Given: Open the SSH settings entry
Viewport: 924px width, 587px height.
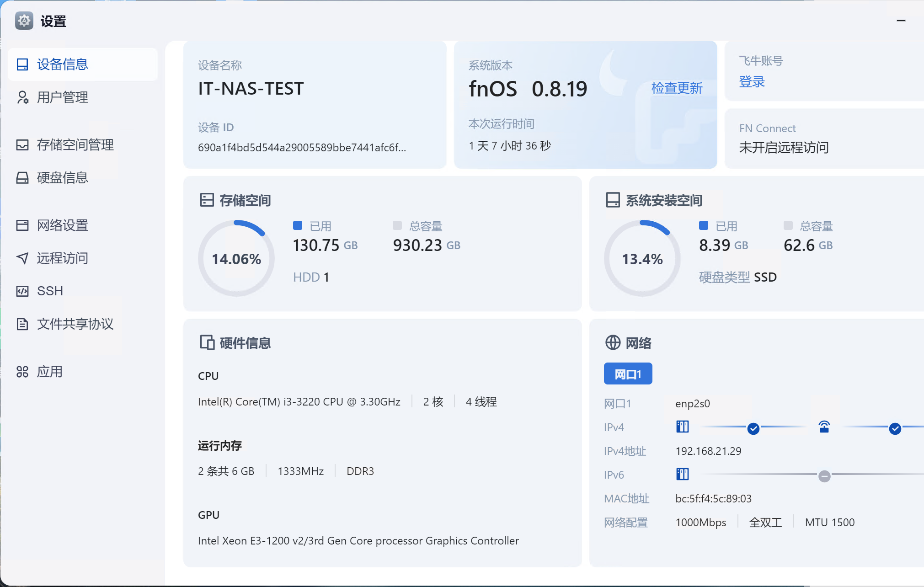Looking at the screenshot, I should (83, 291).
